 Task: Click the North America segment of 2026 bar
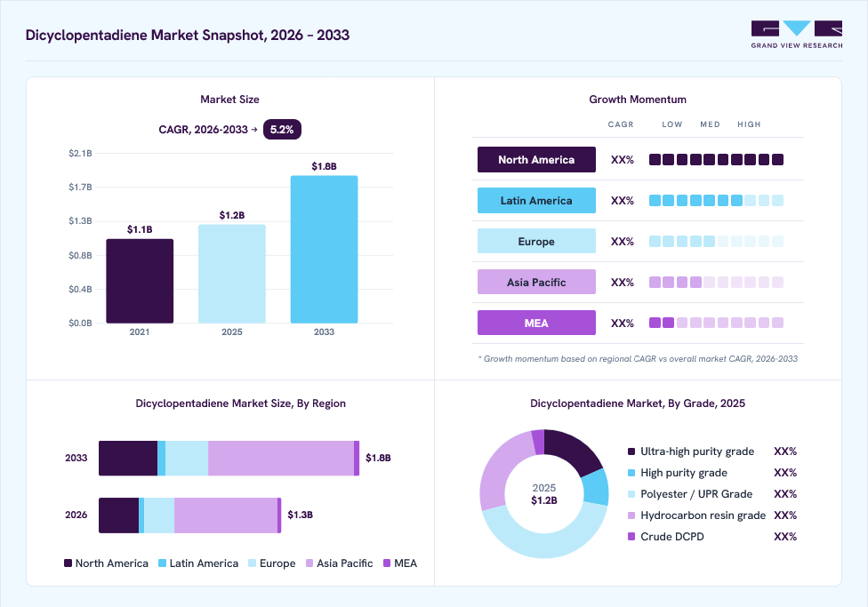tap(119, 515)
